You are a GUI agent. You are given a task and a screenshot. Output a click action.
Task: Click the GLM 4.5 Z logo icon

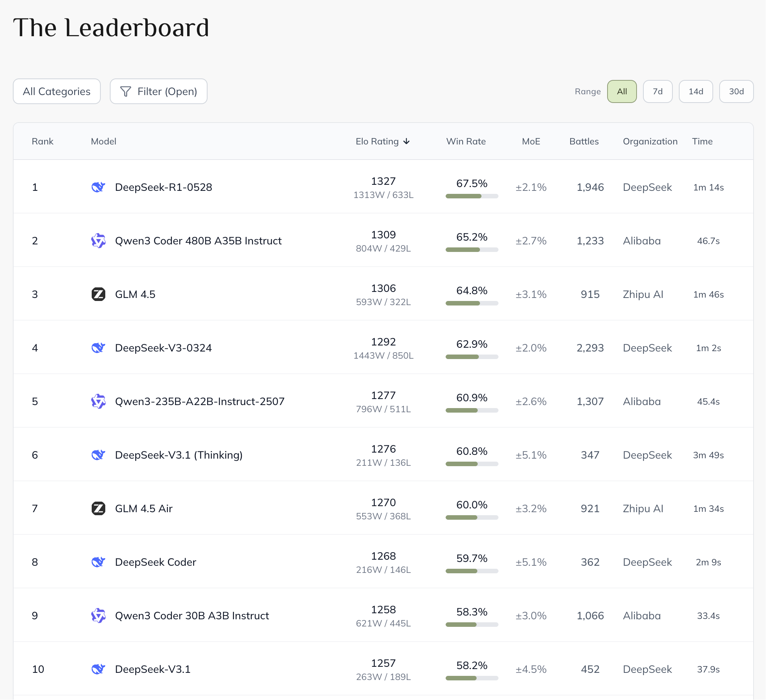98,294
